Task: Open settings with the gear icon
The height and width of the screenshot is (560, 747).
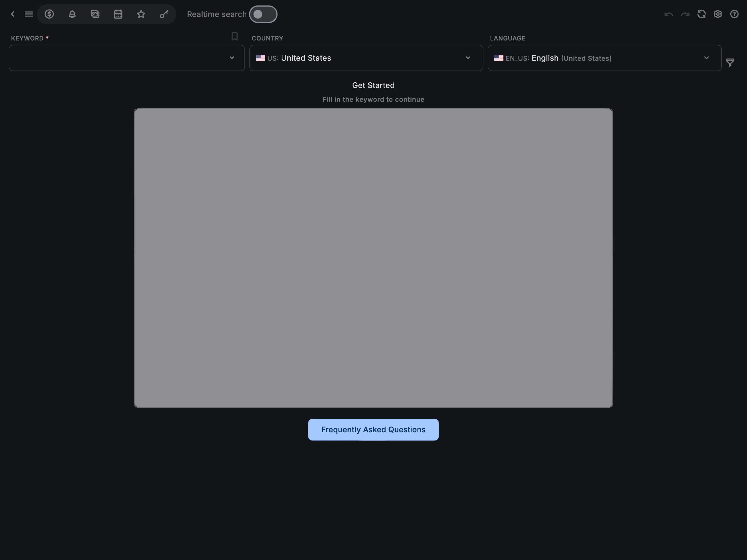Action: click(x=718, y=14)
